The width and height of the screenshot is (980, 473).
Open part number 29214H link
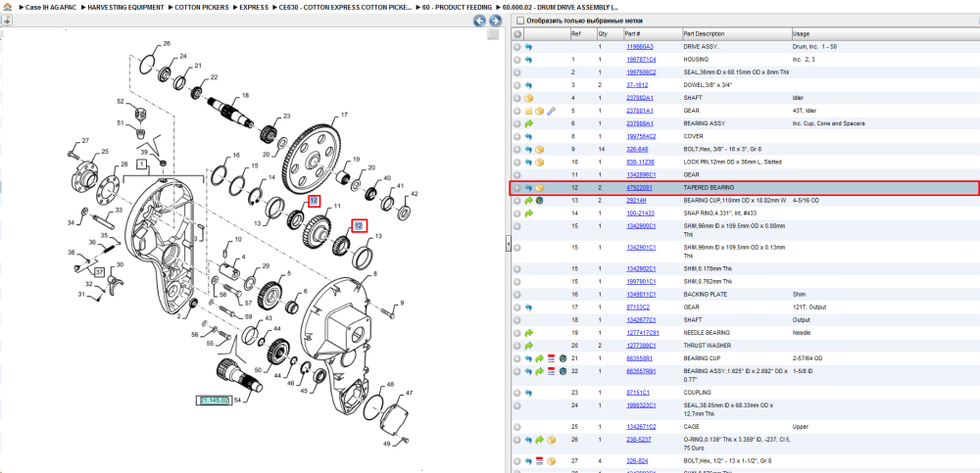pyautogui.click(x=636, y=201)
